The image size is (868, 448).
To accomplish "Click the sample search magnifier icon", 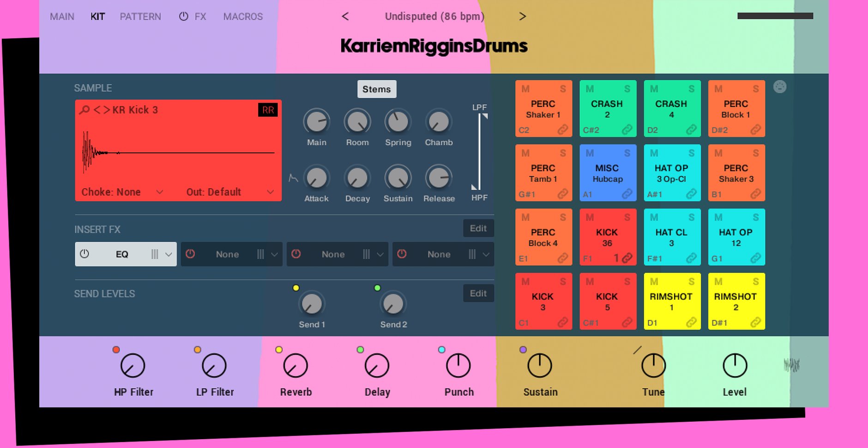I will (84, 110).
